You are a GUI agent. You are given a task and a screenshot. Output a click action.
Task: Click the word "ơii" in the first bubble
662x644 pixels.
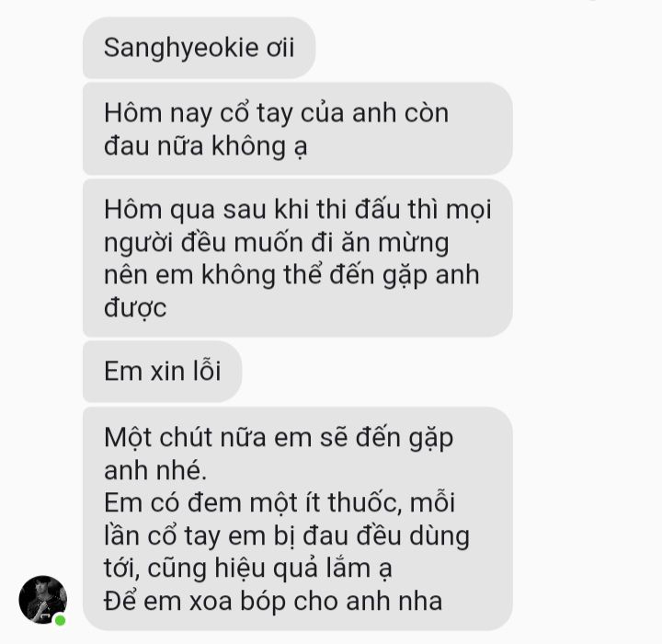[x=280, y=48]
